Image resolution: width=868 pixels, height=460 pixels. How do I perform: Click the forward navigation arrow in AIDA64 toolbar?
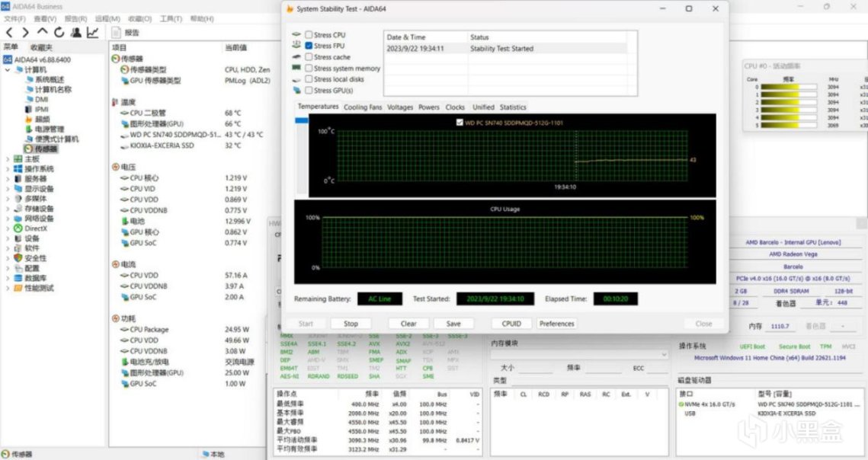(x=25, y=33)
